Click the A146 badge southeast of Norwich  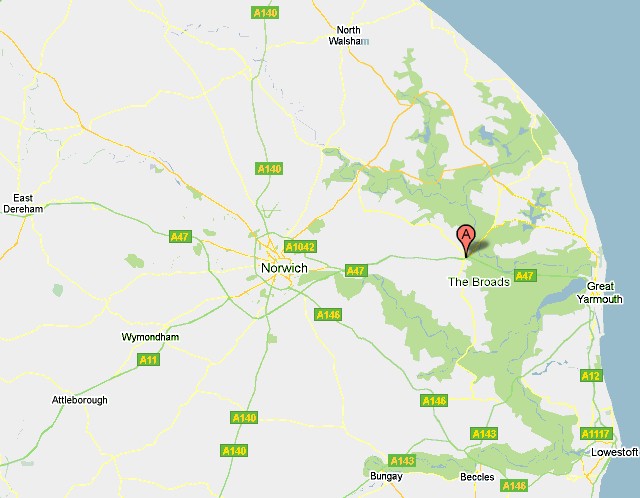[328, 315]
